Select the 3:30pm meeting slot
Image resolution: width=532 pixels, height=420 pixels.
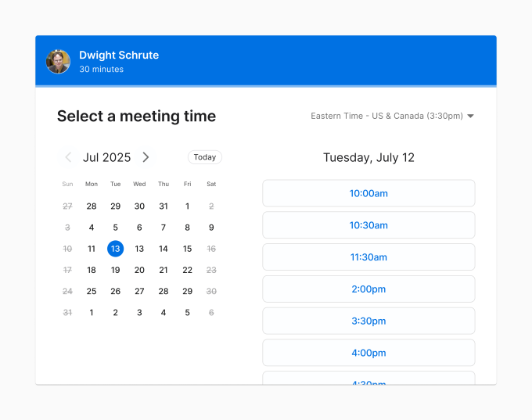tap(368, 321)
